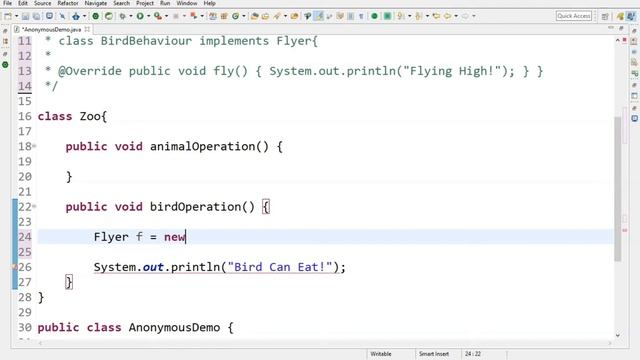This screenshot has height=360, width=640.
Task: Toggle Mark Occurrences highlighter icon
Action: click(x=319, y=16)
